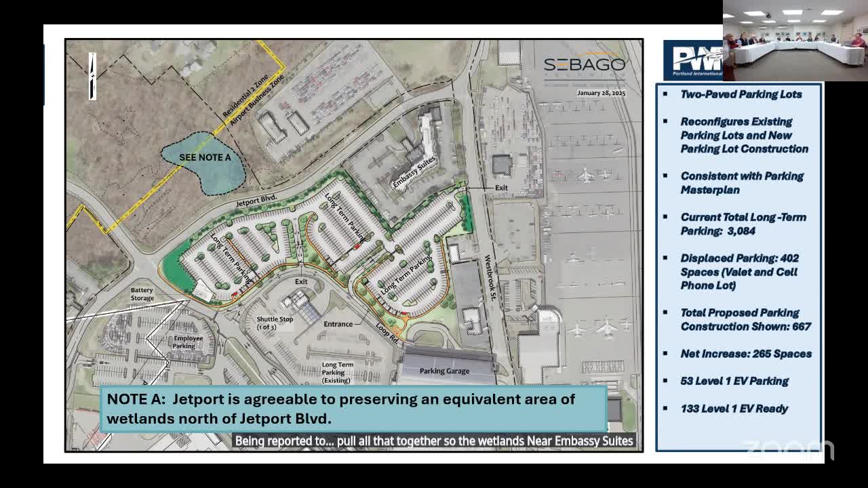Click 'Displaced Parking: 402 Spaces' bullet
868x488 pixels.
click(x=739, y=272)
